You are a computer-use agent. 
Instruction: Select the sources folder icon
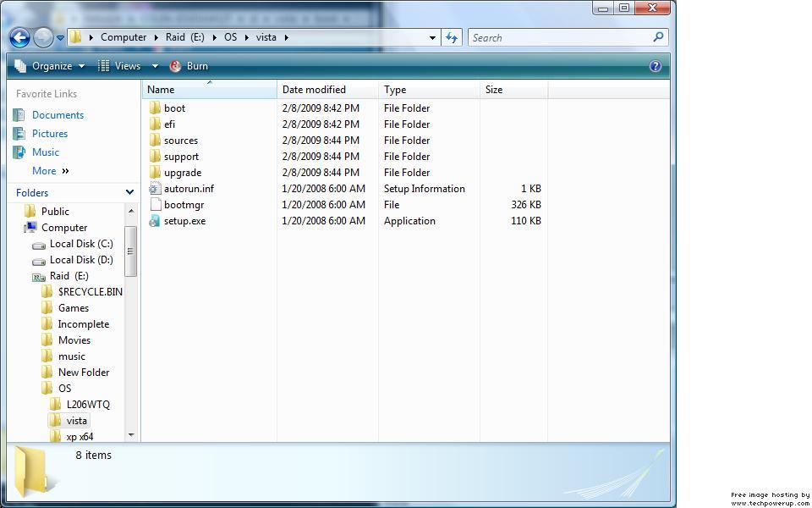(156, 140)
